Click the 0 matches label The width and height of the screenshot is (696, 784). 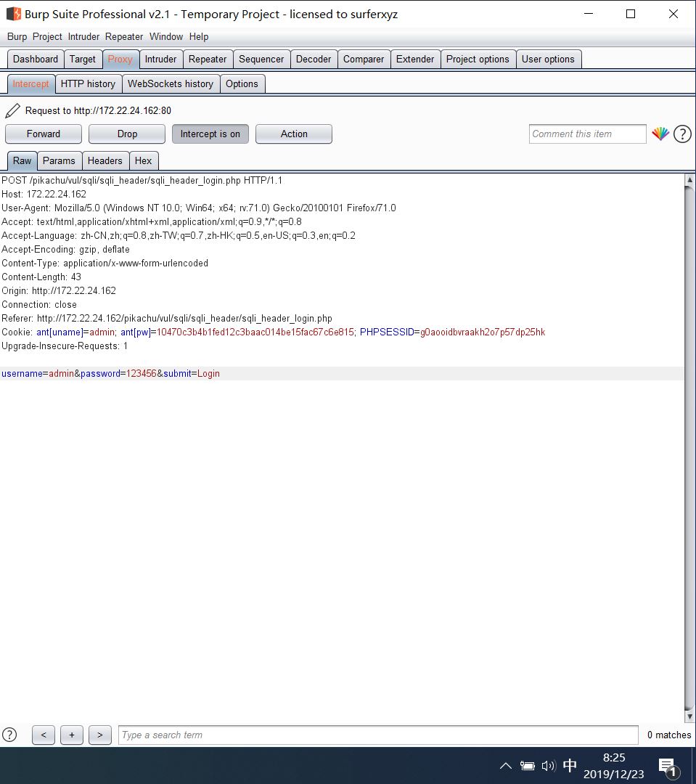[x=669, y=735]
